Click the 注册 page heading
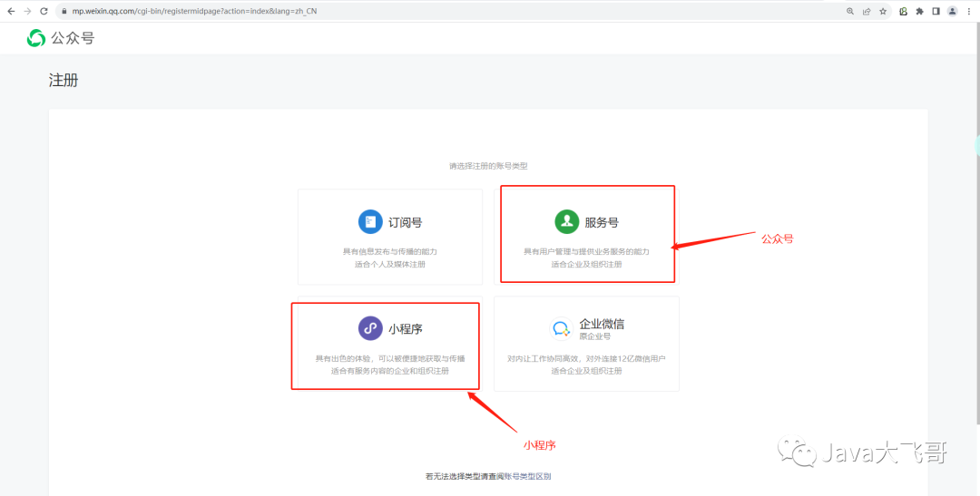Image resolution: width=980 pixels, height=496 pixels. (x=64, y=80)
